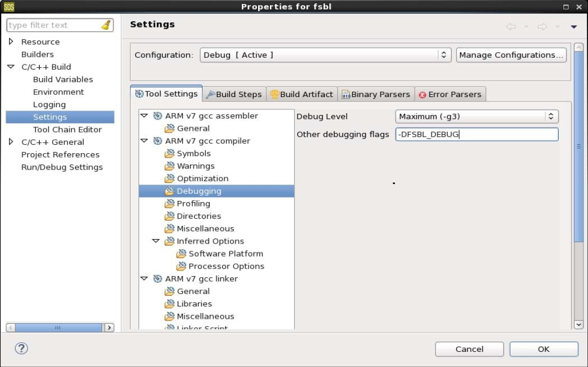588x367 pixels.
Task: Click the Manage Configurations button
Action: click(511, 55)
